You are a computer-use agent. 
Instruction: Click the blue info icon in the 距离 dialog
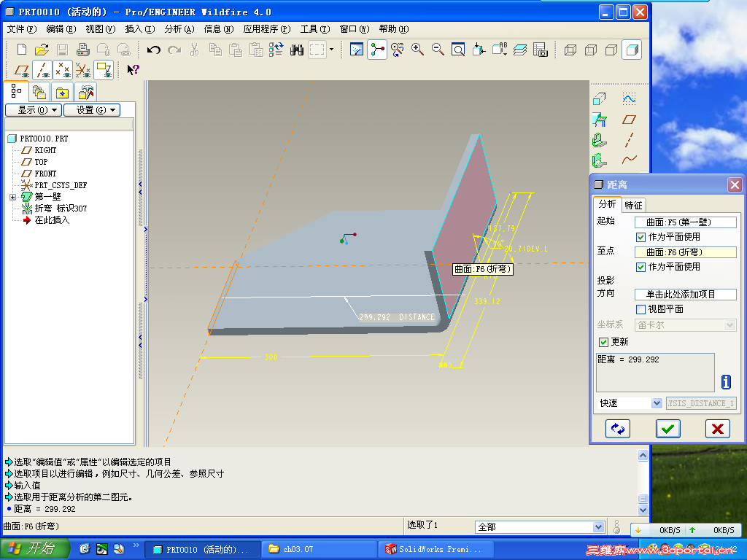(x=727, y=382)
